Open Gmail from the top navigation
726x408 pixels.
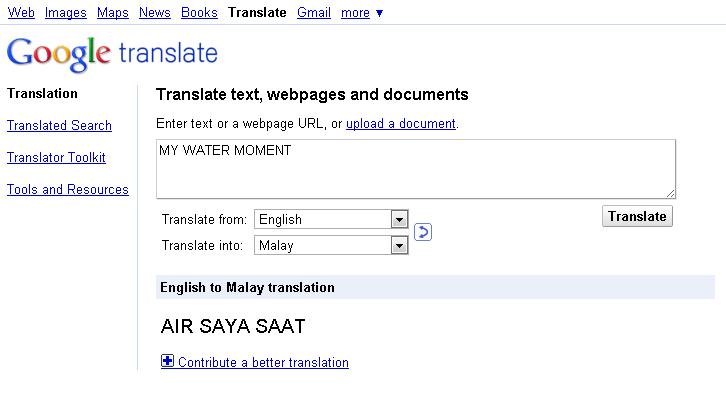pos(314,13)
